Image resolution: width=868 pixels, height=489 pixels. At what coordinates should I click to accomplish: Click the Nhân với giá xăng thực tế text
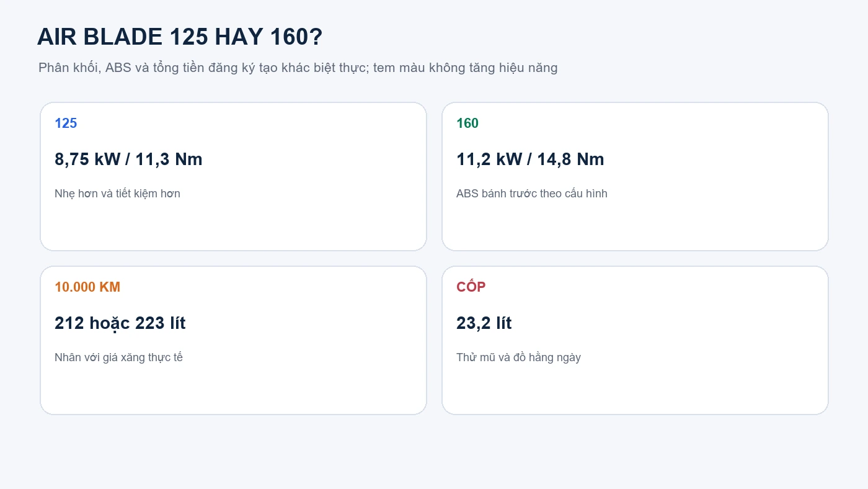(118, 357)
